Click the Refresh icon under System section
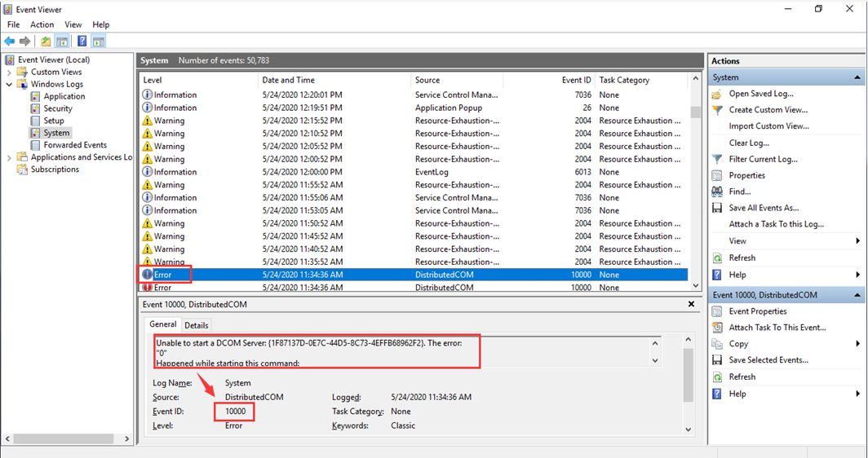Image resolution: width=868 pixels, height=458 pixels. pos(717,258)
